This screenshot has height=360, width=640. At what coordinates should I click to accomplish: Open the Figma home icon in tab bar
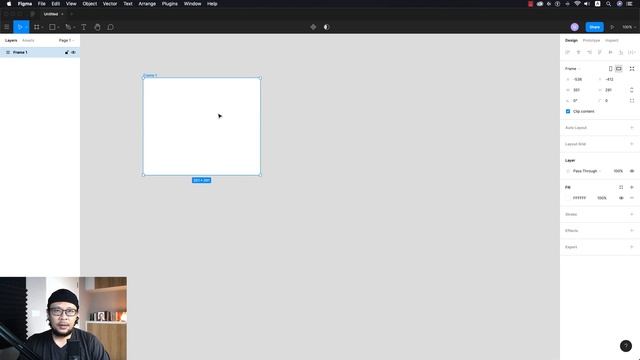[33, 14]
